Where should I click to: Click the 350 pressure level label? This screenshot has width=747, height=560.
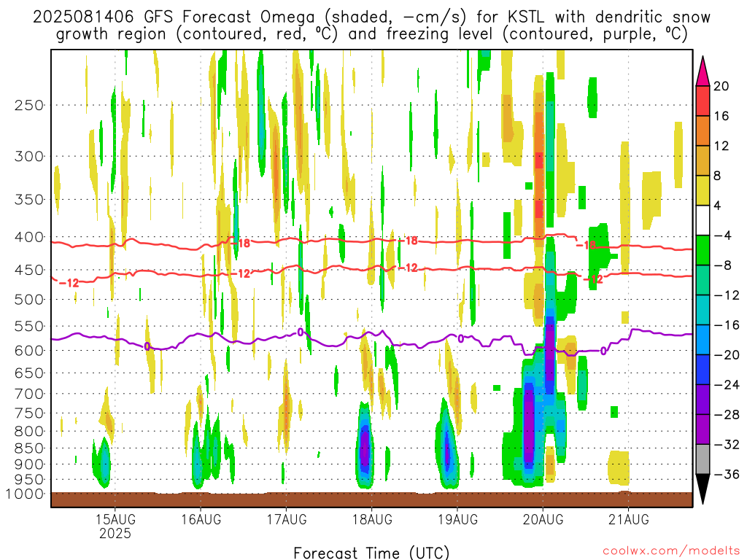29,199
